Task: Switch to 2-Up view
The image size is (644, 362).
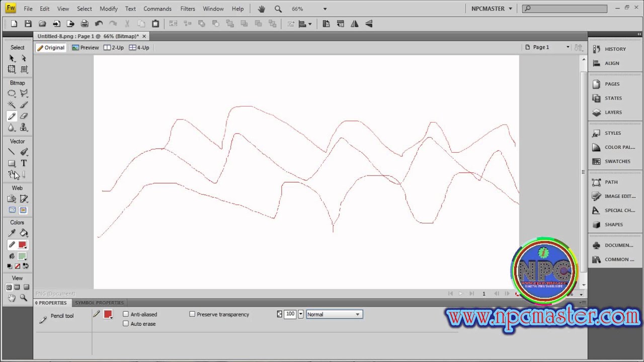Action: pyautogui.click(x=114, y=47)
